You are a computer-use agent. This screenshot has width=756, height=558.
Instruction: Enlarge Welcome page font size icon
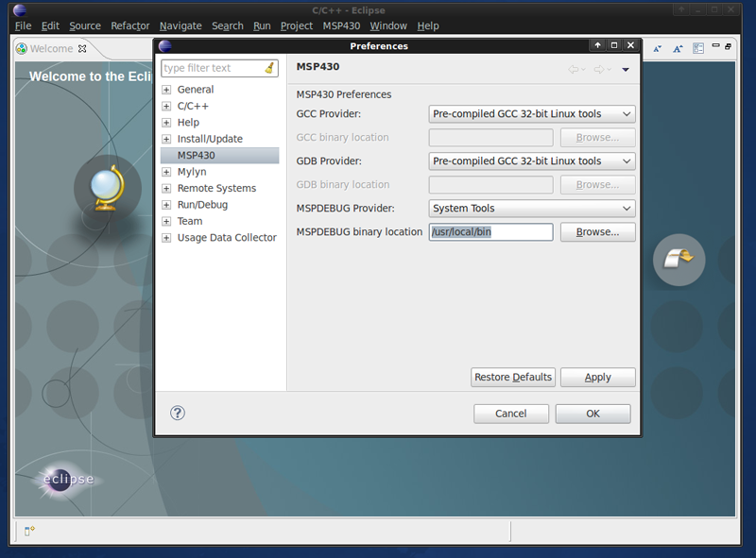[678, 49]
